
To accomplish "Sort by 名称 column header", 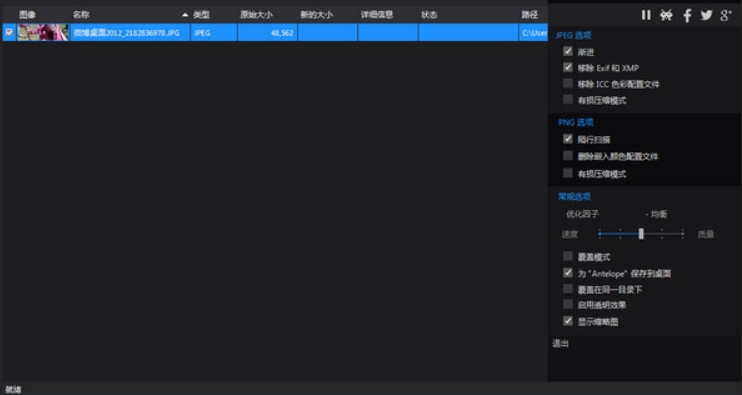I will 81,15.
